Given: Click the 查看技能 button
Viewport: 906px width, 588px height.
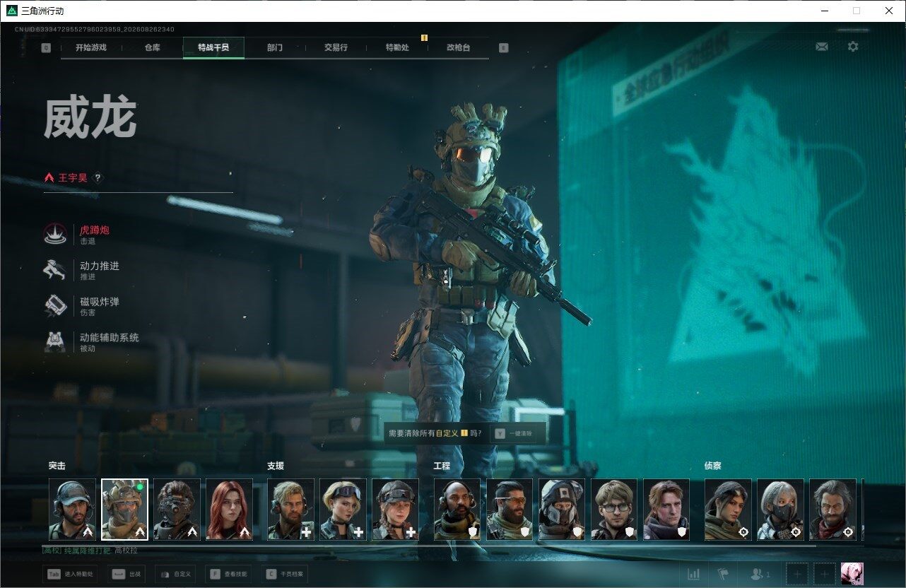Looking at the screenshot, I should click(230, 575).
